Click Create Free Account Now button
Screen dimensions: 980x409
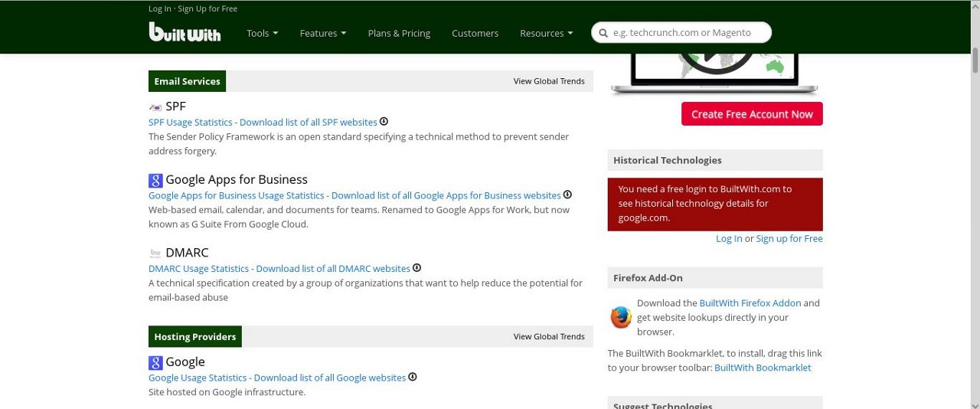pyautogui.click(x=752, y=114)
